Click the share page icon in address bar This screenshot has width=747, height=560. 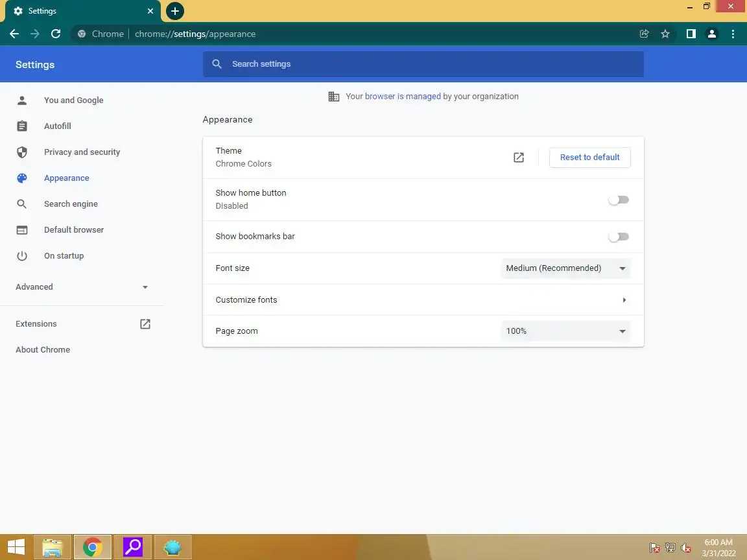(x=644, y=34)
